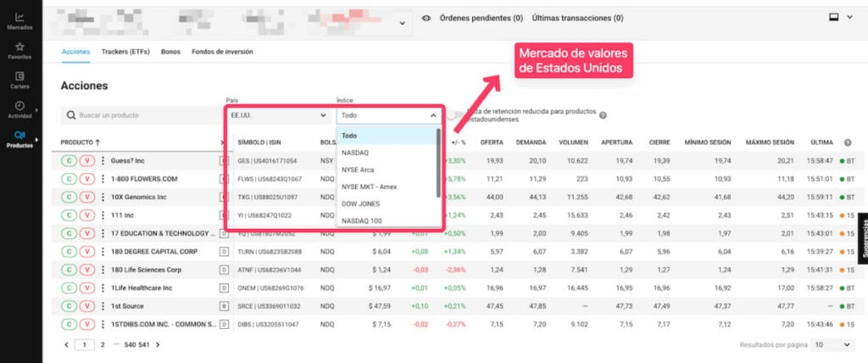Viewport: 868px width, 363px height.
Task: Collapse the Índice dropdown showing Todo
Action: pyautogui.click(x=388, y=115)
